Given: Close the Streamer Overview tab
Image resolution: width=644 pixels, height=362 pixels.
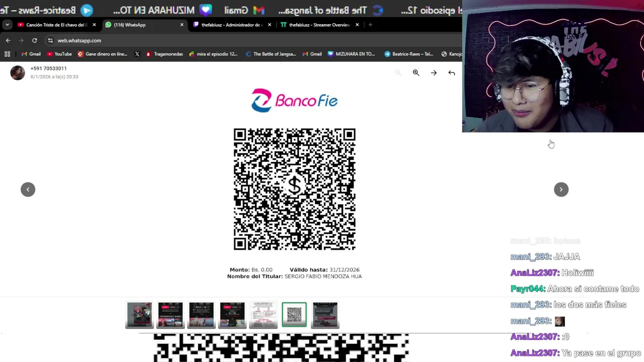Looking at the screenshot, I should coord(357,25).
